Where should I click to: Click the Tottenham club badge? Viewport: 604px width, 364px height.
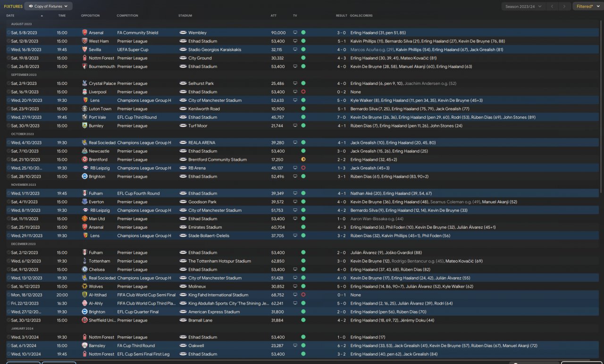[84, 261]
